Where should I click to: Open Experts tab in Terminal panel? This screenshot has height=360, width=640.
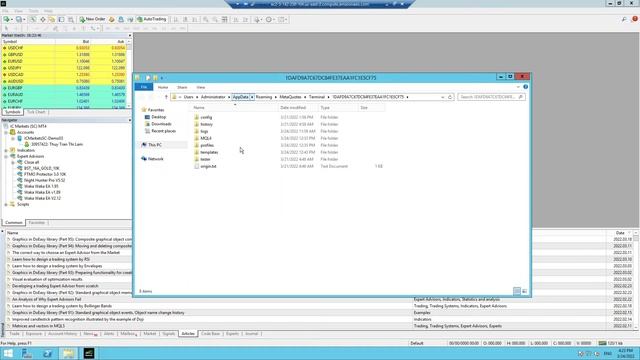[x=232, y=334]
